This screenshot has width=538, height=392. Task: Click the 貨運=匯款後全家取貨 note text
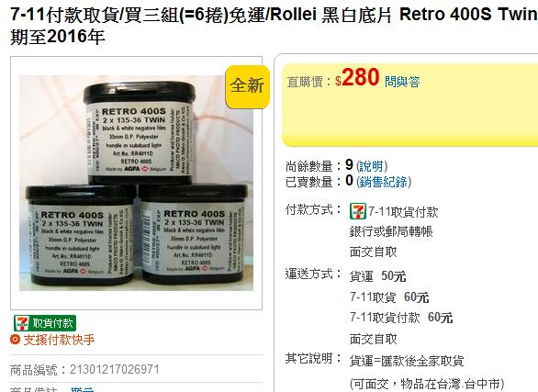tap(407, 361)
